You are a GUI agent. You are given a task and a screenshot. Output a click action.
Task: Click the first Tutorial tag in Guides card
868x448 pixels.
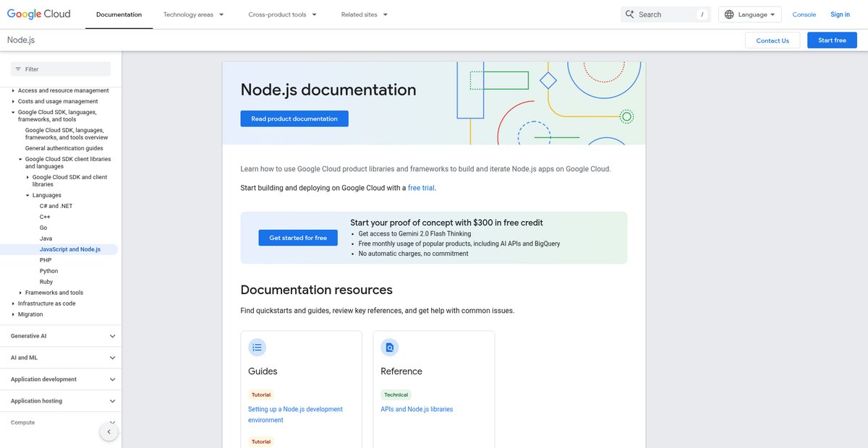click(x=261, y=395)
